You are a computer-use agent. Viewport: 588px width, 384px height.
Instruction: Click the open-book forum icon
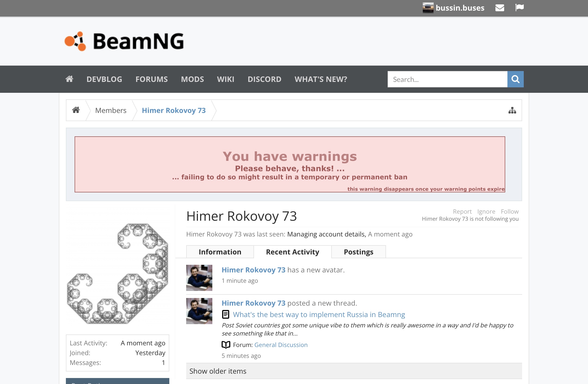[226, 345]
